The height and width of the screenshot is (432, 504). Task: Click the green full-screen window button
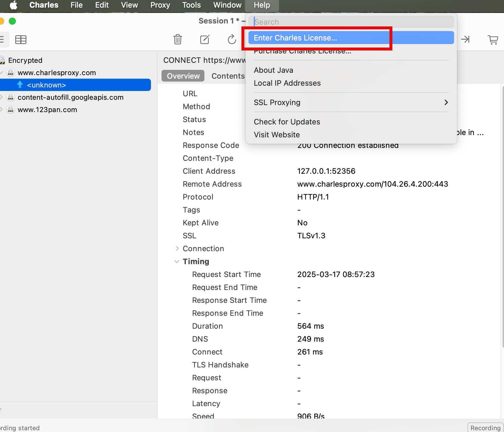[12, 21]
